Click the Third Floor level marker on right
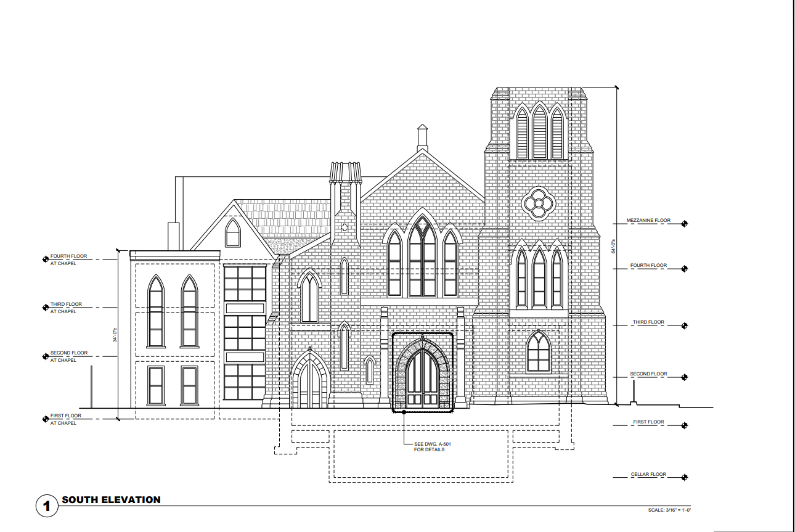 click(684, 325)
